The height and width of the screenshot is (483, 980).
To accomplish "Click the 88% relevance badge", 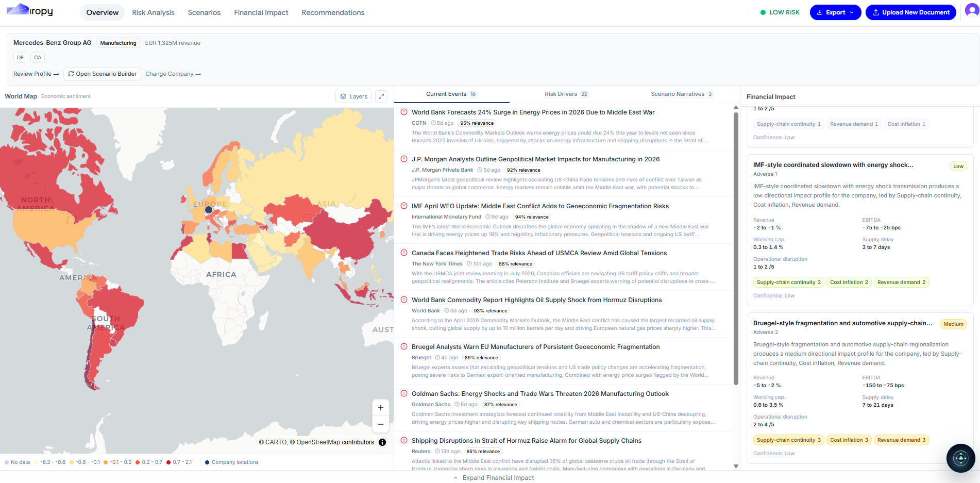I will (515, 264).
